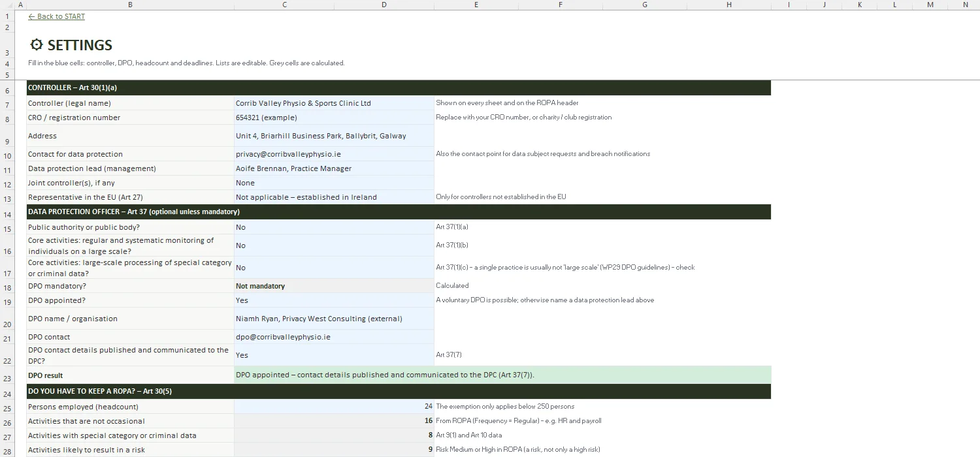Click the note 'The exemption only applies below 250 persons'
The width and height of the screenshot is (980, 457).
505,406
